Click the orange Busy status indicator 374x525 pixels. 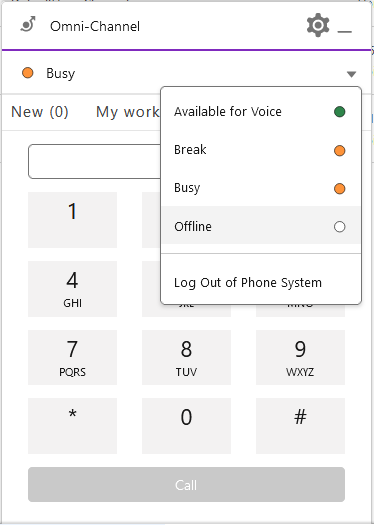pos(27,73)
